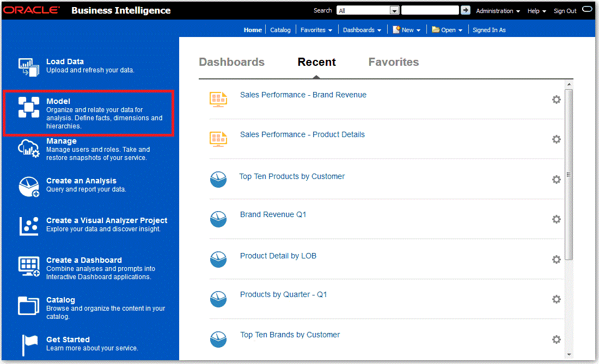Click analysis icon beside Product Detail by LOB
This screenshot has height=364, width=599.
[x=218, y=260]
